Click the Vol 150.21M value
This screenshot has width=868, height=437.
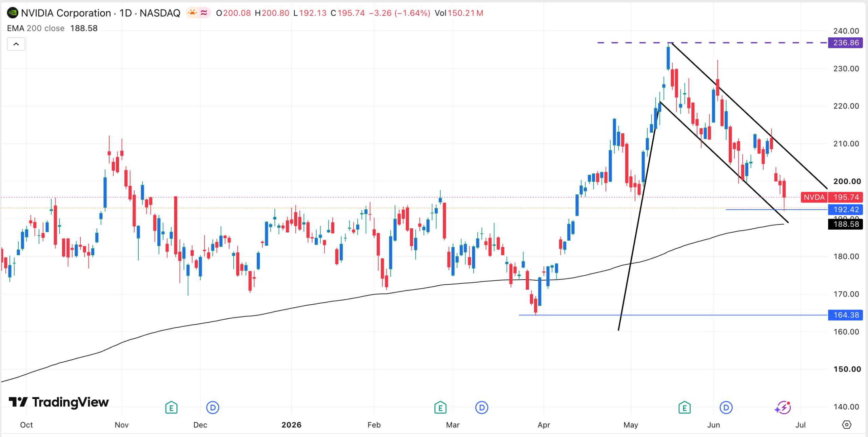[x=459, y=13]
